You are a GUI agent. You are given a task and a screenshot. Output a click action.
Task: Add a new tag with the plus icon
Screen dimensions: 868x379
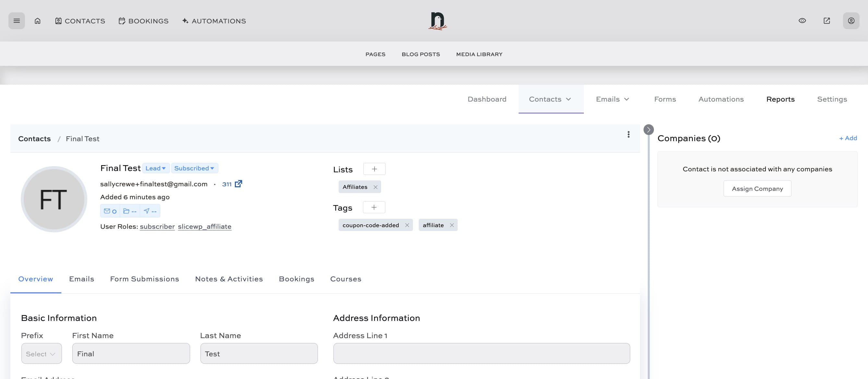[374, 207]
